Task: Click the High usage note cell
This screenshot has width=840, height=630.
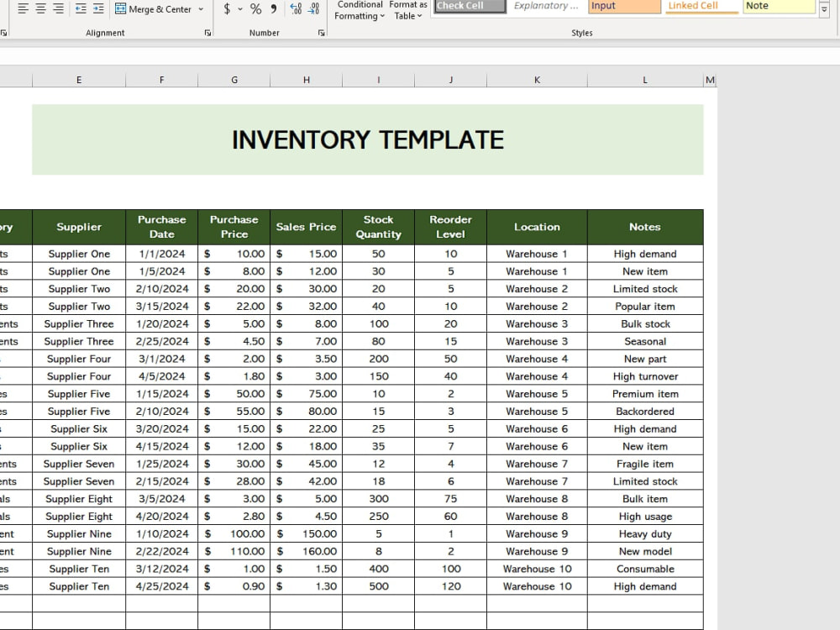Action: click(645, 517)
